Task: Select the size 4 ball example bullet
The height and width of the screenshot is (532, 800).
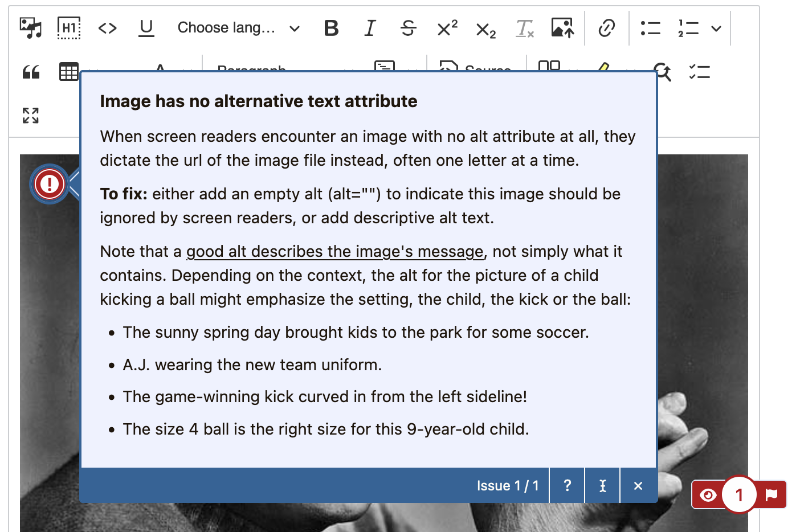Action: click(x=326, y=429)
